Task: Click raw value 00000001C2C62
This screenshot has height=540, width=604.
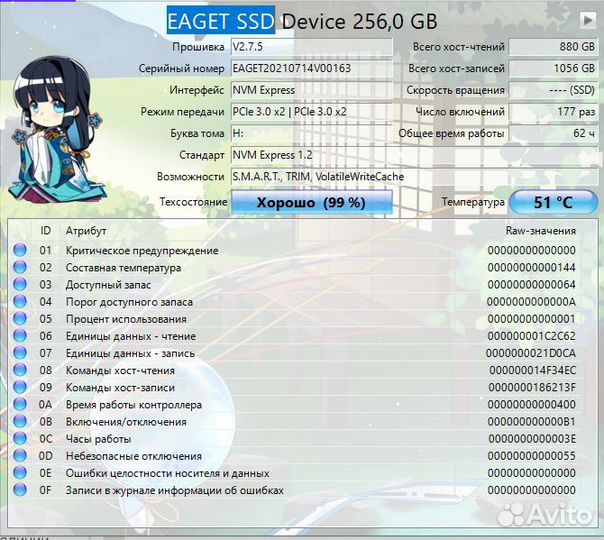Action: click(532, 336)
